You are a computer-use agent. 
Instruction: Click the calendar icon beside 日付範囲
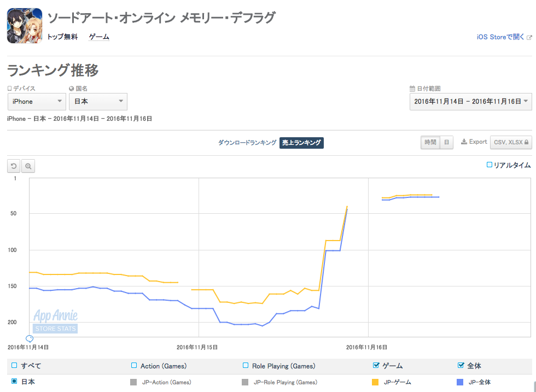click(x=412, y=89)
